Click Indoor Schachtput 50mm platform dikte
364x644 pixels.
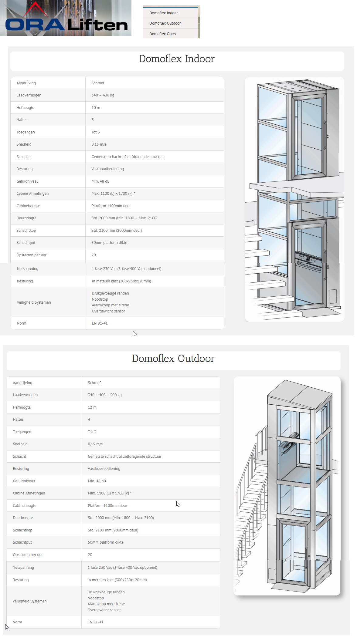109,243
